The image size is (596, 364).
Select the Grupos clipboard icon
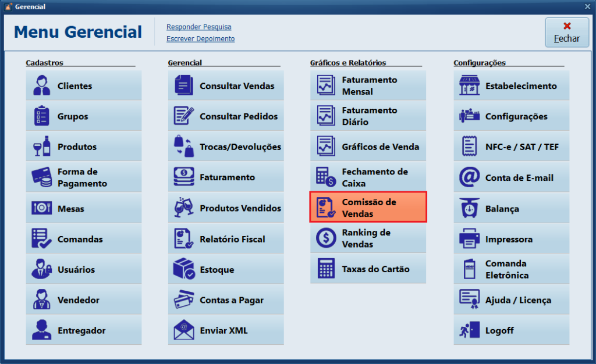[x=41, y=116]
